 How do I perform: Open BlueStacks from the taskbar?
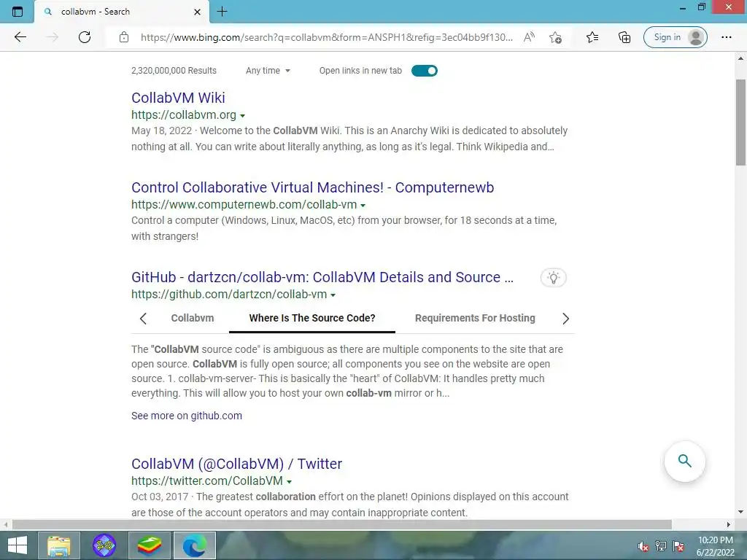point(149,545)
